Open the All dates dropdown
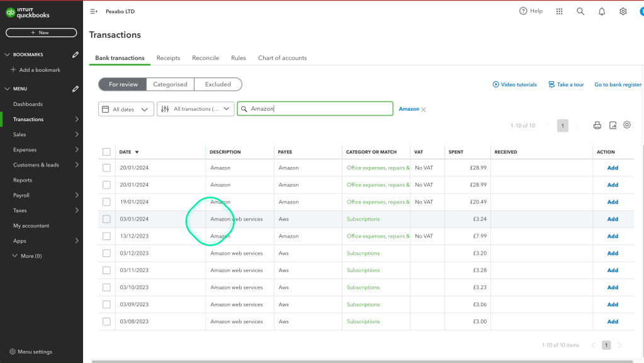Screen dimensions: 644x363 126,110
